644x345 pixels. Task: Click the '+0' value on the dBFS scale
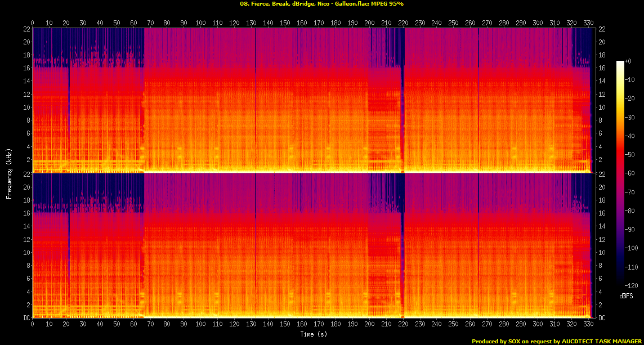coord(628,61)
